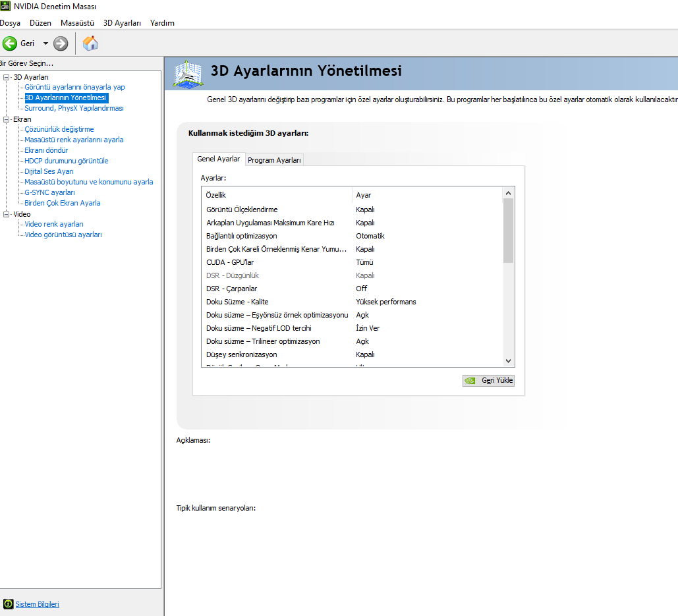The width and height of the screenshot is (678, 616).
Task: Open Video renk ayarları
Action: (54, 224)
